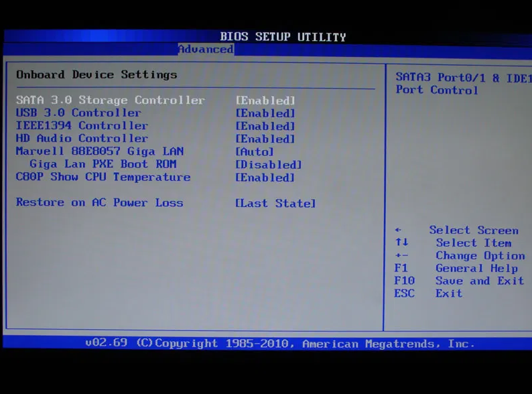Toggle the C80P Show CPU Temperature Enabled value
532x394 pixels.
(265, 178)
